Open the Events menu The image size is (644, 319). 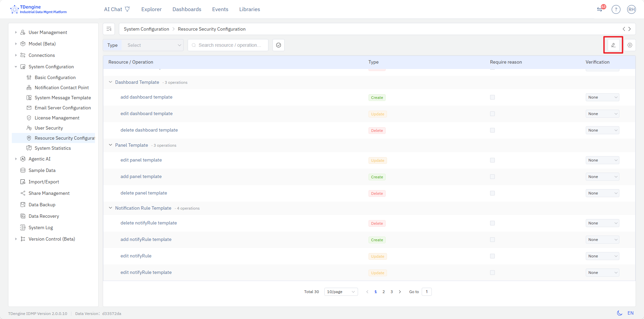tap(220, 9)
